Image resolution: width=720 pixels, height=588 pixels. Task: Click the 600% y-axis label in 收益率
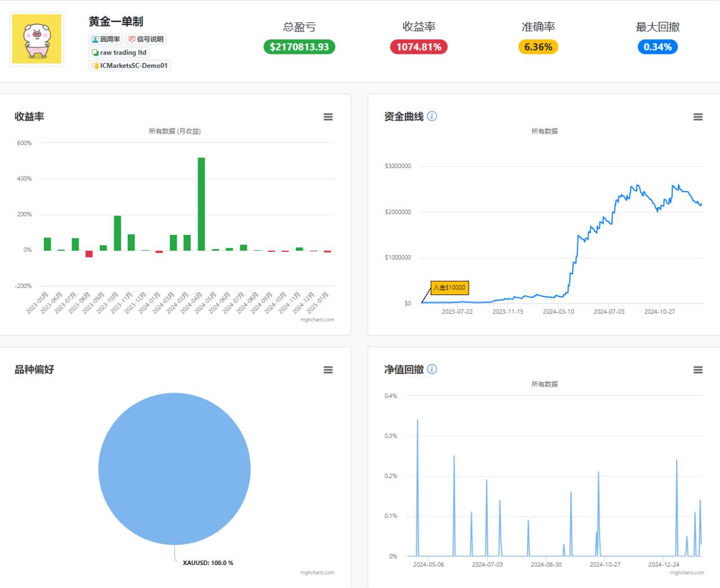click(x=24, y=143)
